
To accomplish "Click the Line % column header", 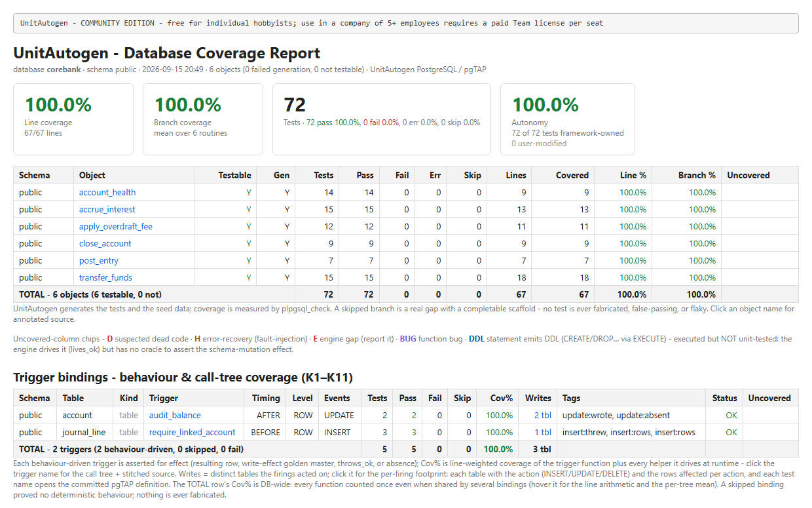I will point(623,175).
